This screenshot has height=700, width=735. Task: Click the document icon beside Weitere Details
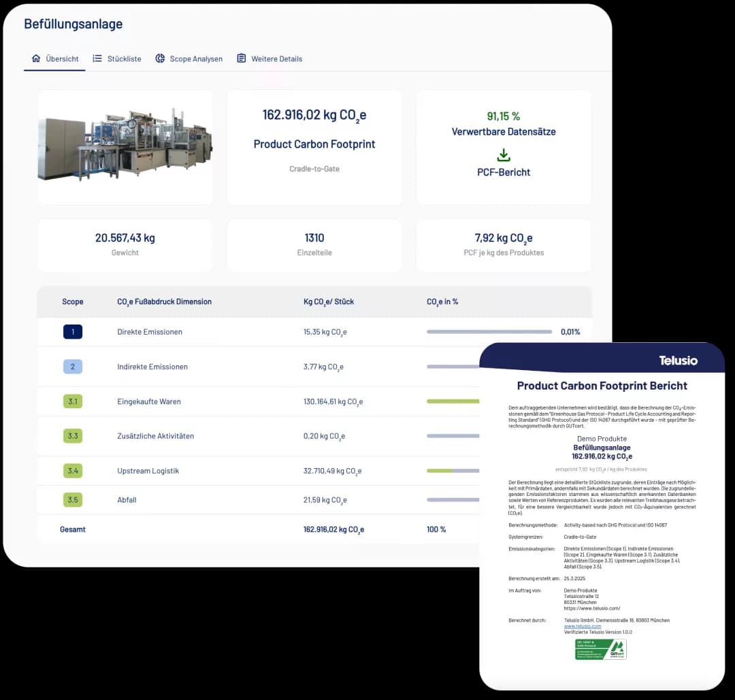tap(242, 59)
